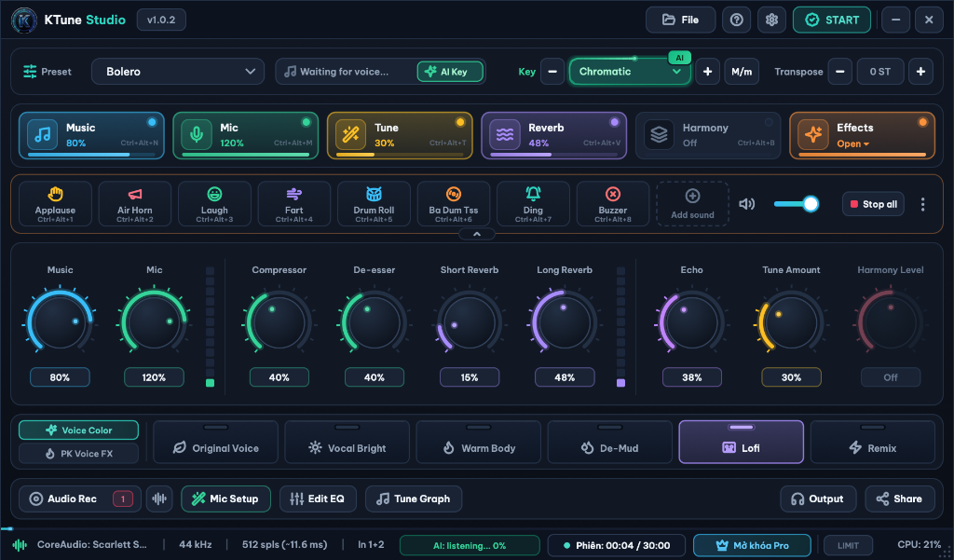Click the waveform icon next to Audio Rec
This screenshot has height=560, width=954.
point(159,499)
